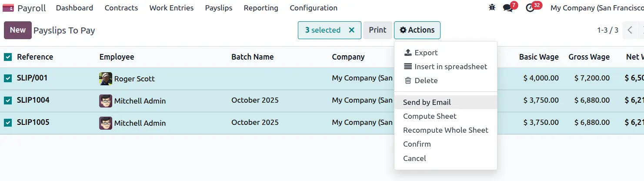644x181 pixels.
Task: Choose Delete in the Actions menu
Action: [x=426, y=80]
